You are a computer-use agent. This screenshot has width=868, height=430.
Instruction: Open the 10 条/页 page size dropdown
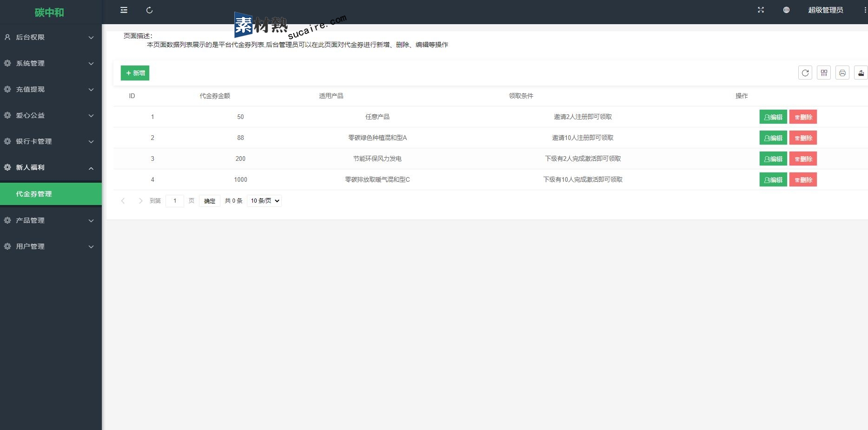(x=265, y=201)
